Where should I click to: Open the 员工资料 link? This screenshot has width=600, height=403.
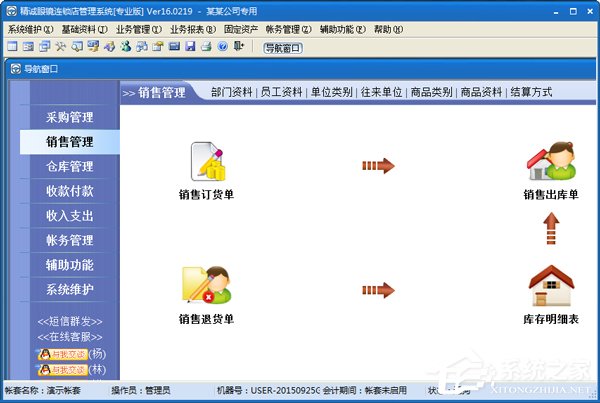[x=282, y=92]
